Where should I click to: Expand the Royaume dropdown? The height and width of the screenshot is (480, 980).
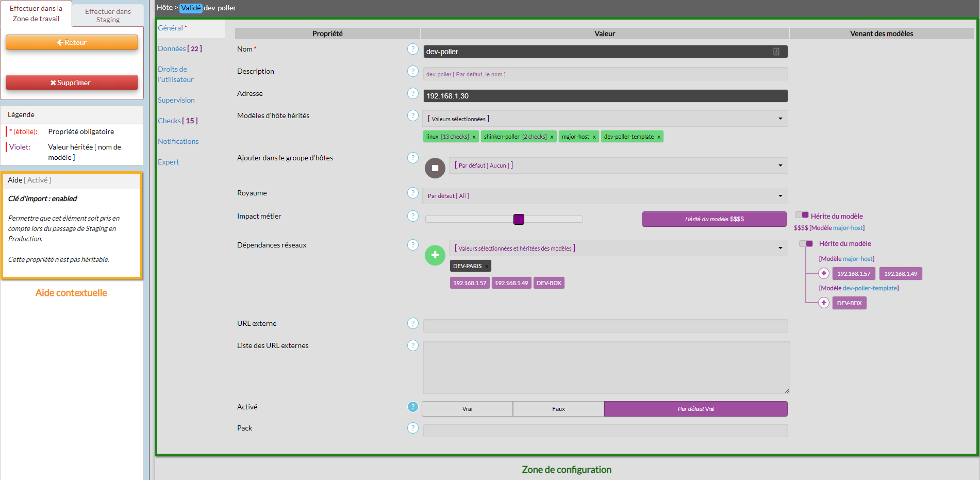[x=605, y=196]
